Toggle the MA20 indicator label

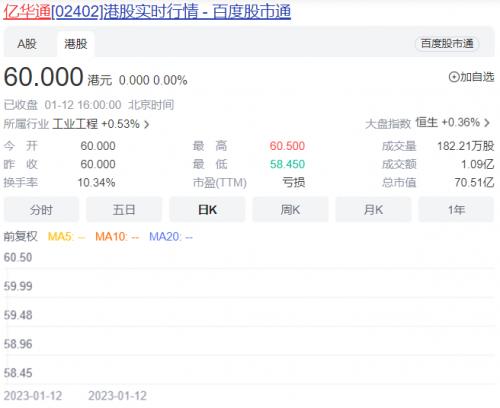[171, 237]
